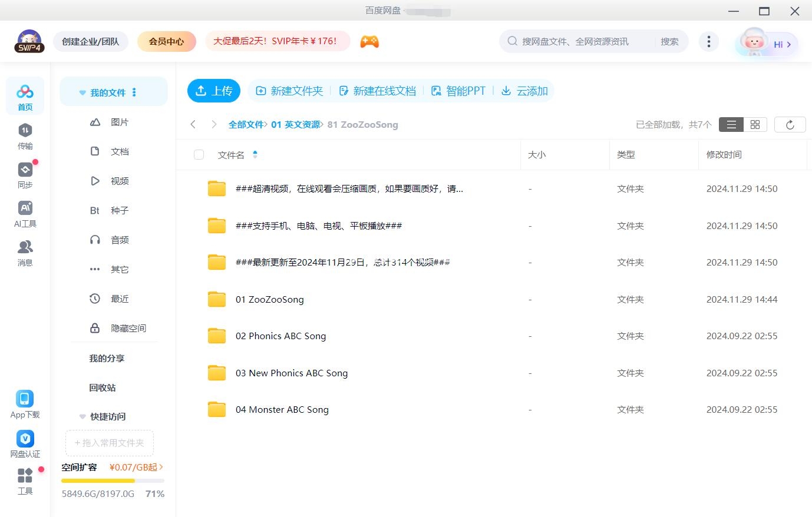
Task: Click the game controller icon in header
Action: tap(369, 41)
